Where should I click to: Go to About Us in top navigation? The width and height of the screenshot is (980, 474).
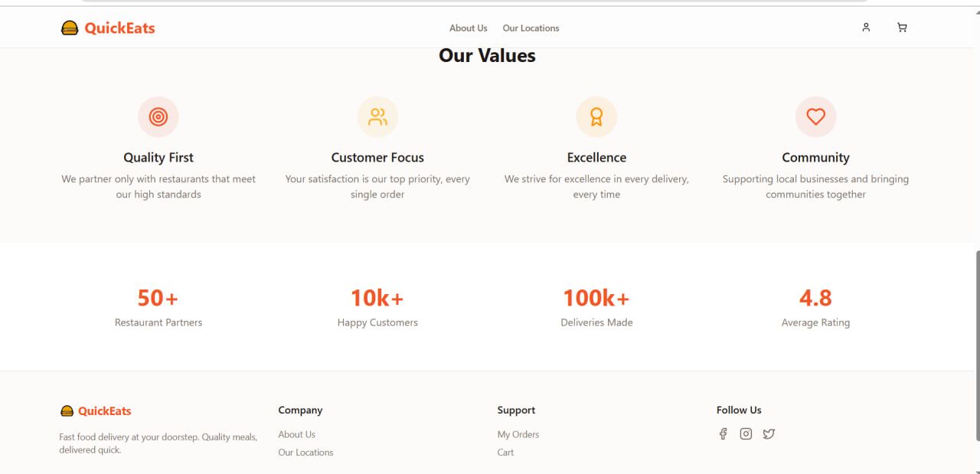[468, 28]
